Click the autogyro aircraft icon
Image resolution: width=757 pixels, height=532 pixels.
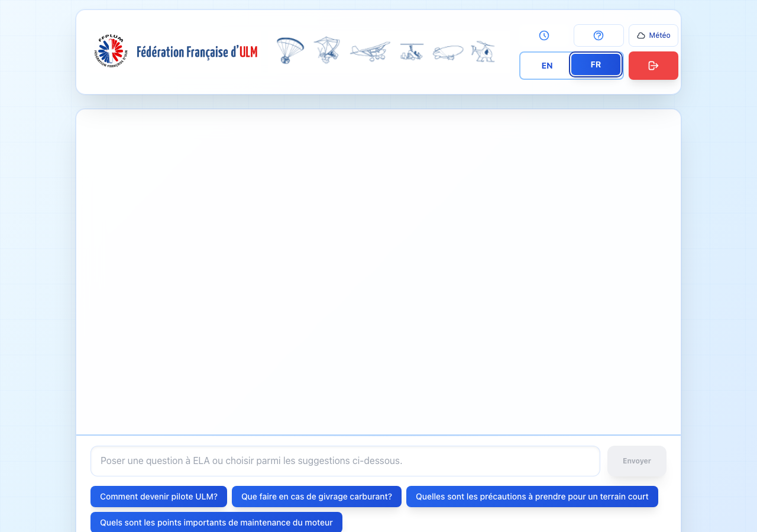(412, 51)
